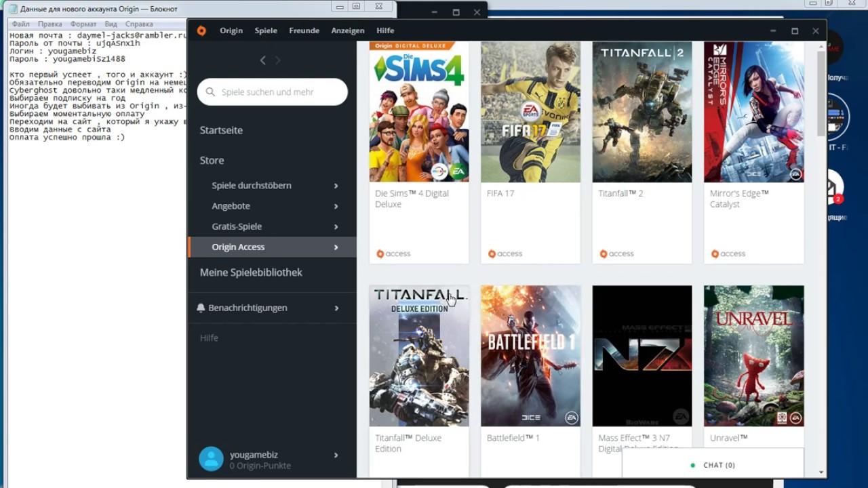Click the access badge under FIFA 17
Screen dimensions: 868x488
coord(505,253)
